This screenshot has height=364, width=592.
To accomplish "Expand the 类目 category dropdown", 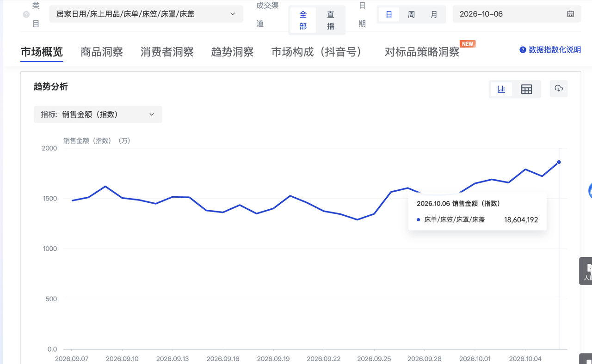I will [x=146, y=14].
